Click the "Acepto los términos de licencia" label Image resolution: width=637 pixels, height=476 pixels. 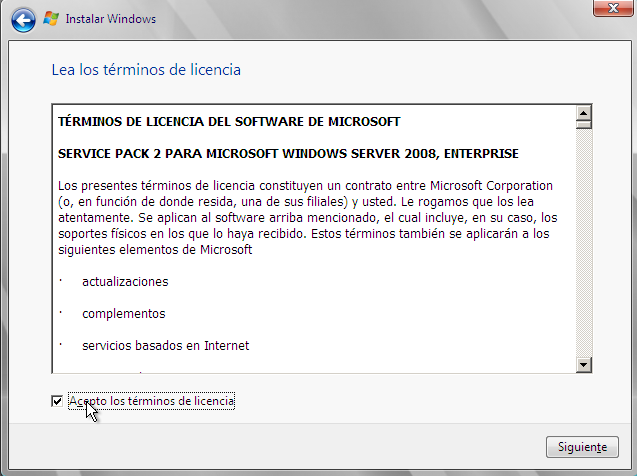151,401
